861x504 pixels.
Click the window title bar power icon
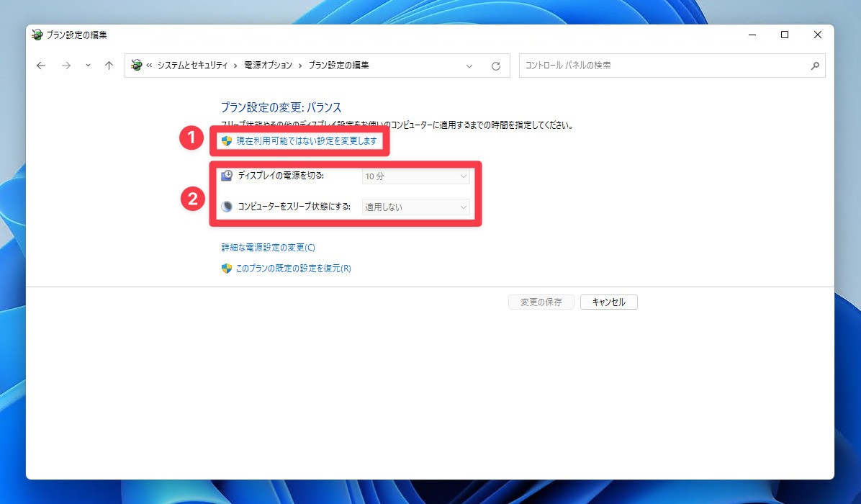[x=37, y=35]
